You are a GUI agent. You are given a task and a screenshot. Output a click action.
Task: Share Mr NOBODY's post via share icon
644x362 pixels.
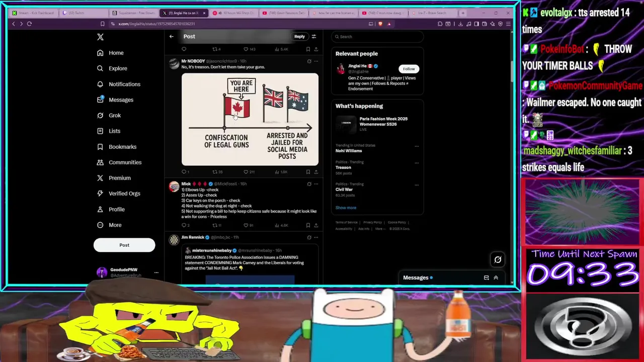316,172
